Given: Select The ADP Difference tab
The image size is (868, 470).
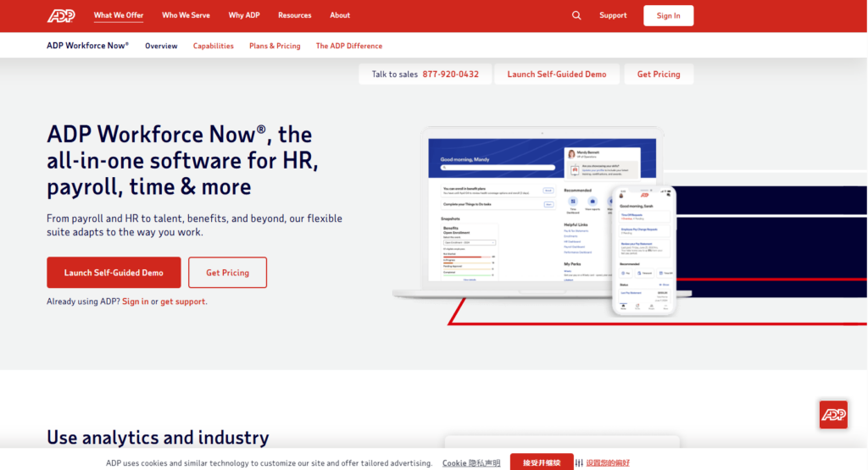Looking at the screenshot, I should tap(349, 46).
